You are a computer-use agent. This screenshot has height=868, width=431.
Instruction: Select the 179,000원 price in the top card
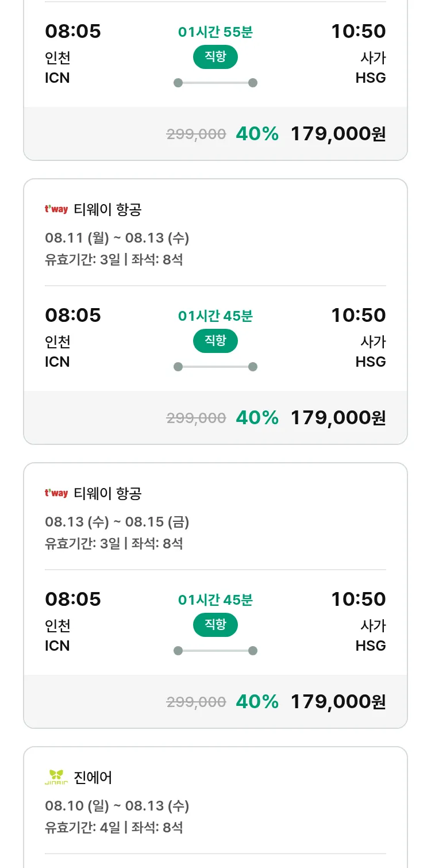click(x=338, y=134)
